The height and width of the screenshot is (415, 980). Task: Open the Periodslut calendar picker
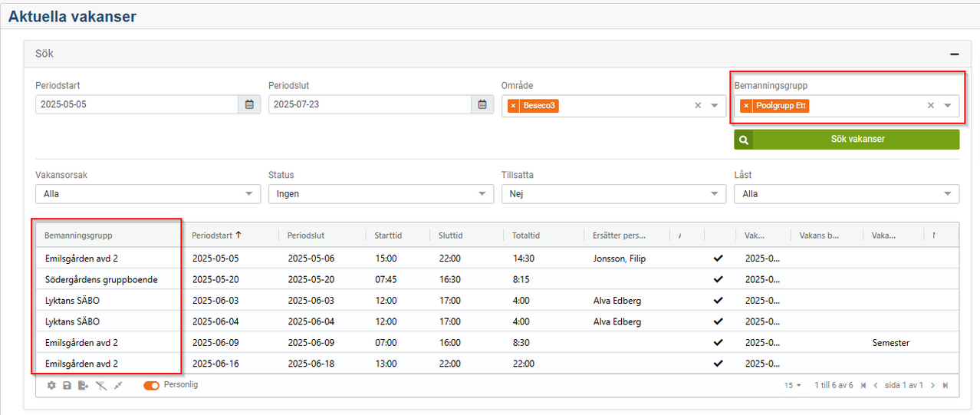click(x=482, y=104)
